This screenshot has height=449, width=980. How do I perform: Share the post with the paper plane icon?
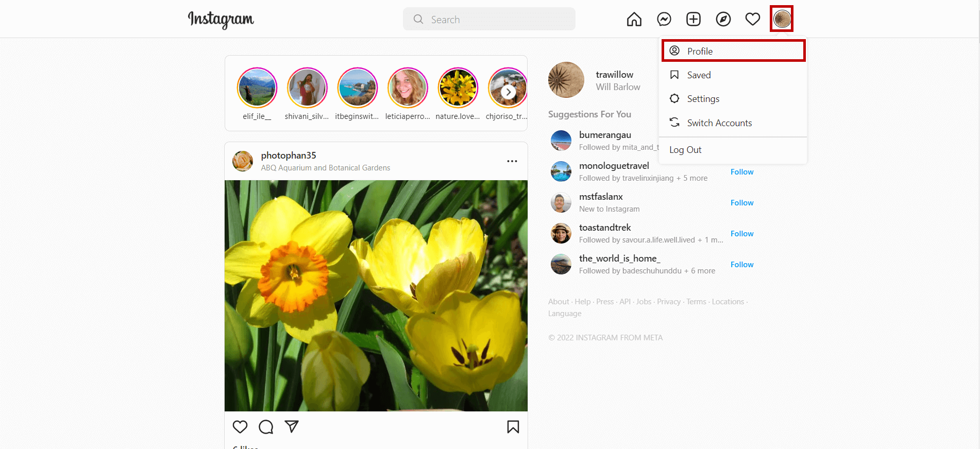(x=292, y=427)
